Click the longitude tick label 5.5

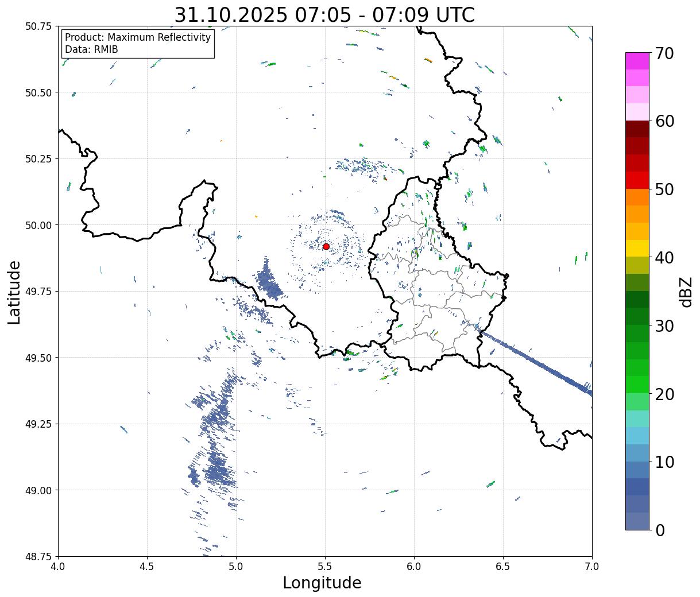325,567
